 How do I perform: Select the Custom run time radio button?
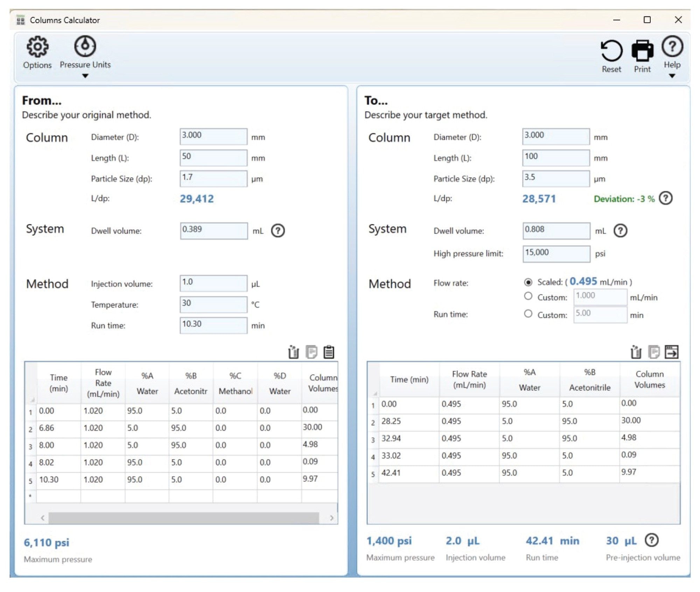(528, 314)
